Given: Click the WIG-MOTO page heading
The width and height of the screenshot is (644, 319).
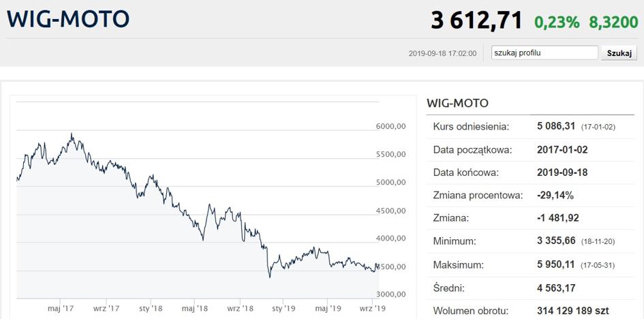Looking at the screenshot, I should pyautogui.click(x=68, y=18).
